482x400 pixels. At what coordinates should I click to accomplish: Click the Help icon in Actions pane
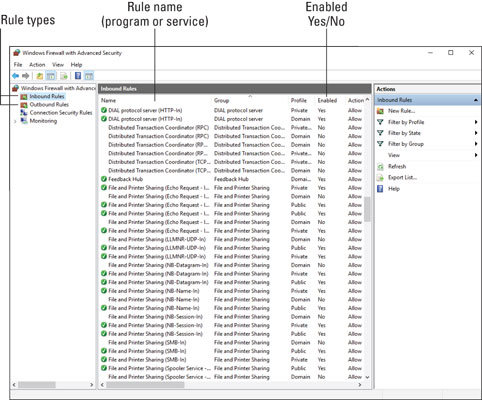pos(380,189)
